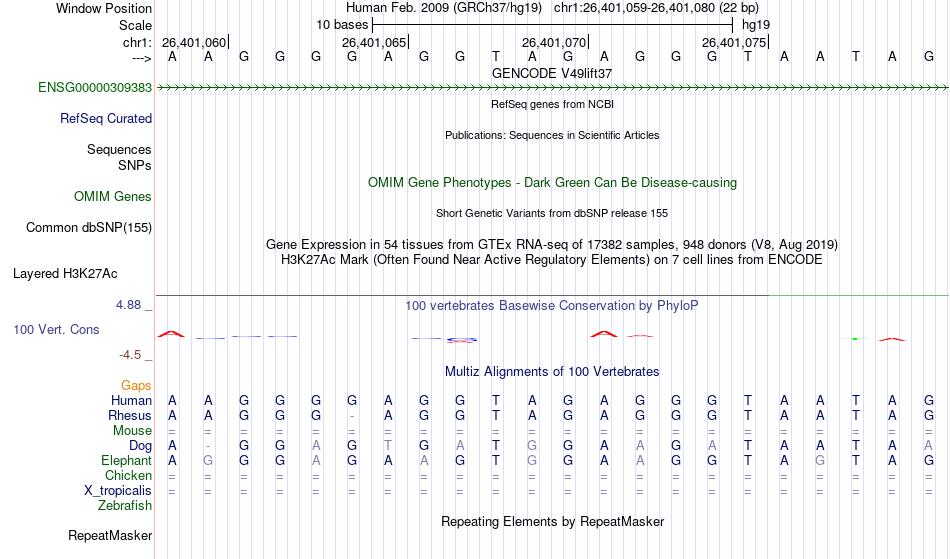Click the green mark in conservation track

[855, 339]
